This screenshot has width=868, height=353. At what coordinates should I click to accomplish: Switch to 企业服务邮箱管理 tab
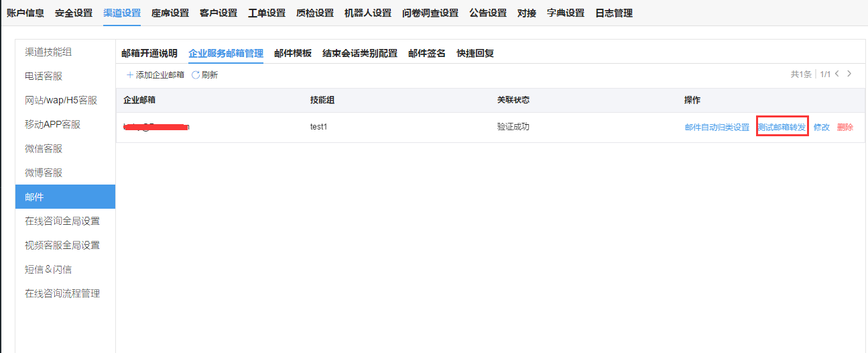tap(226, 53)
